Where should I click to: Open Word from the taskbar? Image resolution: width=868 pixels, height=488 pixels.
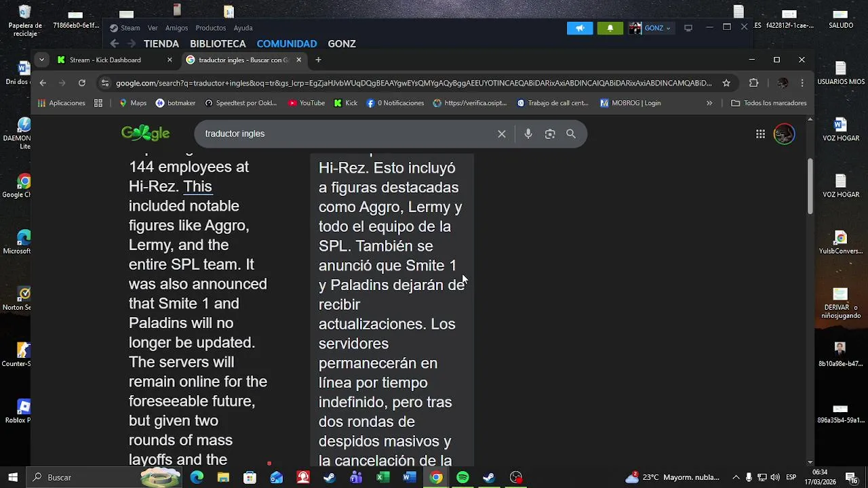[x=409, y=477]
